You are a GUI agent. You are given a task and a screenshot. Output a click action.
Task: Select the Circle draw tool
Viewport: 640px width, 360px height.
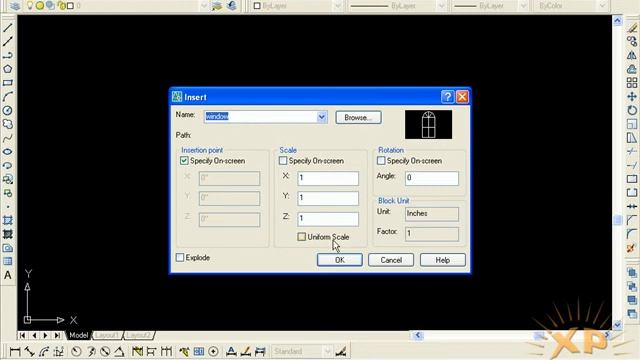click(x=8, y=110)
